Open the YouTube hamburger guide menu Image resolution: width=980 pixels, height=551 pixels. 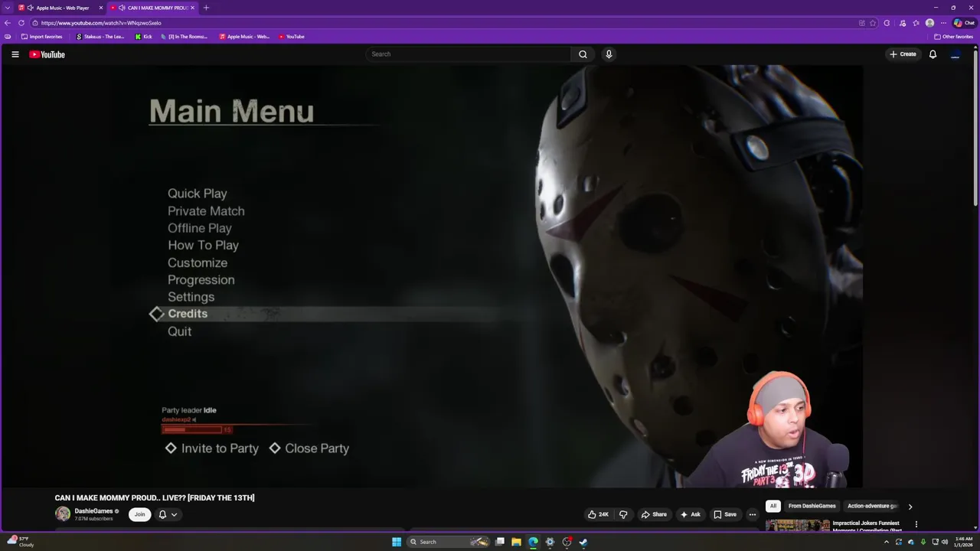coord(15,54)
